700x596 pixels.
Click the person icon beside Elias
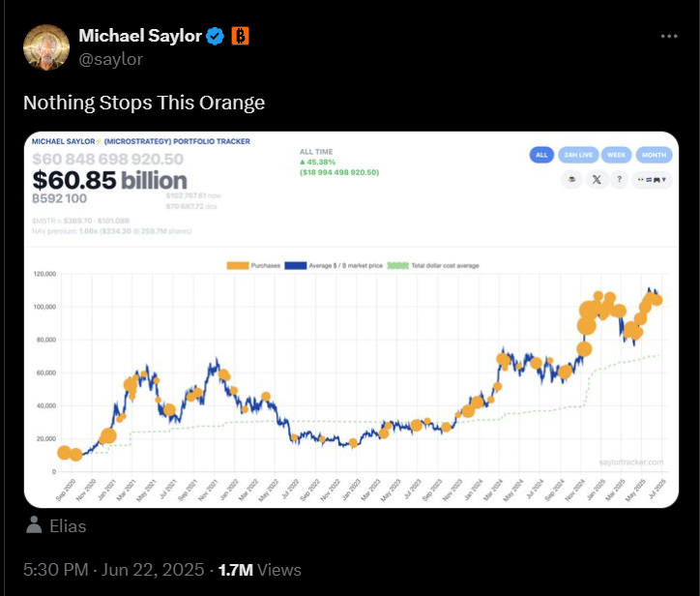tap(34, 525)
